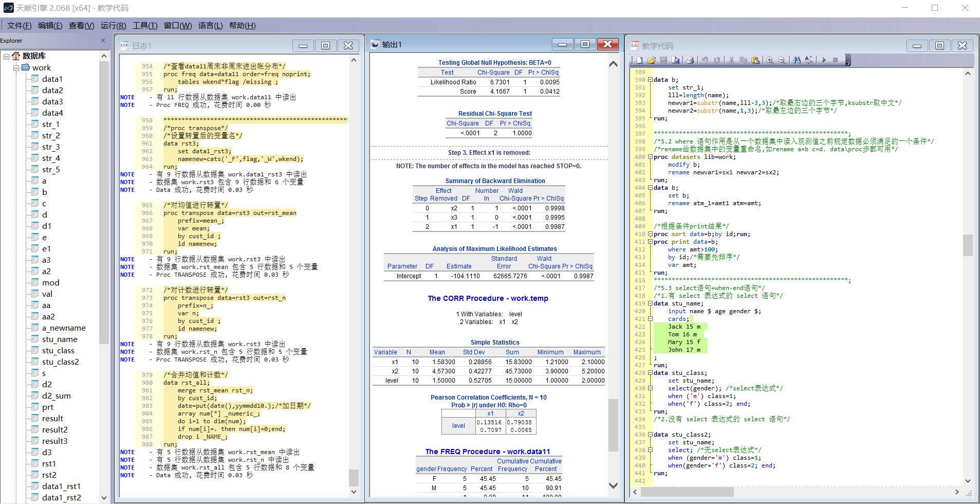
Task: Click the Open folder icon in editor toolbar
Action: (x=652, y=60)
